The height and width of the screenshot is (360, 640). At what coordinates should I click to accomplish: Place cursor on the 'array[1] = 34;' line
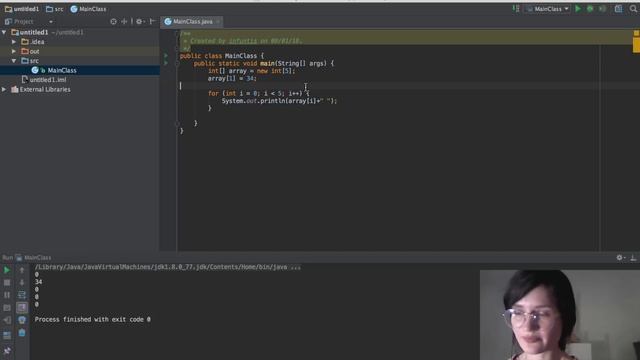coord(232,78)
